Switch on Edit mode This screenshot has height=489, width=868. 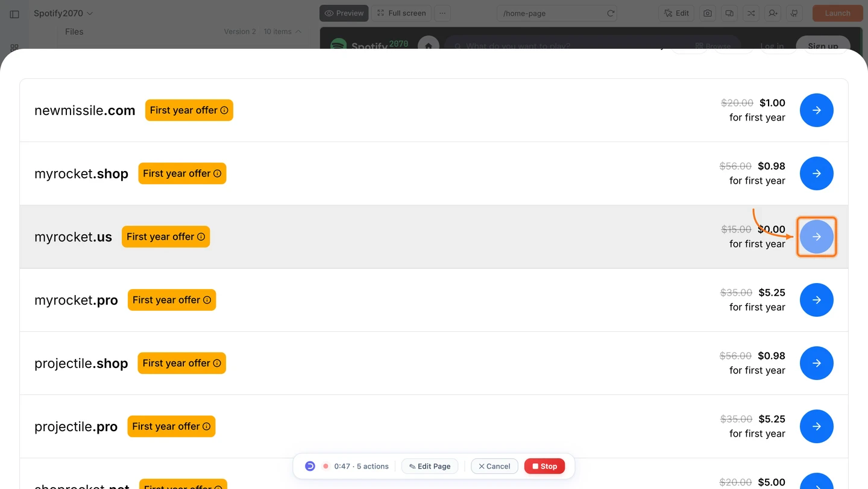click(676, 13)
